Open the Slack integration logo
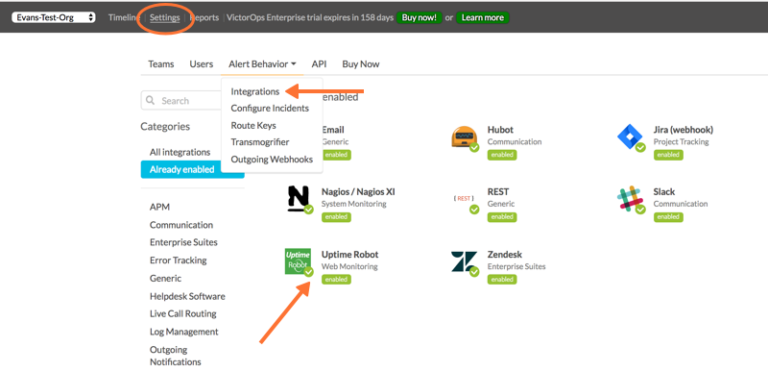Screen dimensions: 768x372 (630, 199)
